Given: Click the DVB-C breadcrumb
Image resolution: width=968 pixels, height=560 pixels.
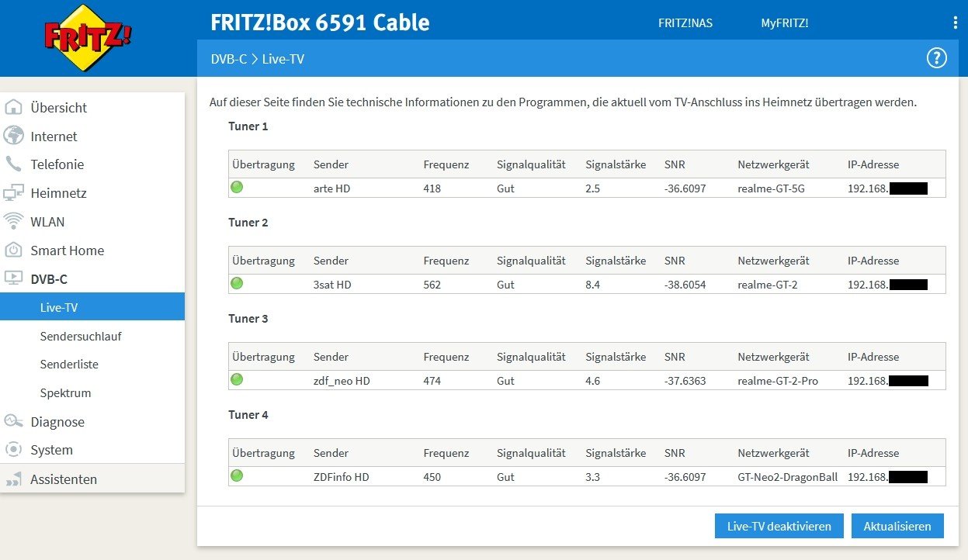Looking at the screenshot, I should pos(229,59).
